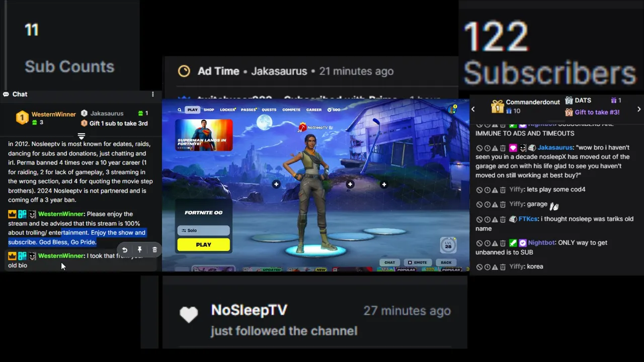Open the Superman Lands in Fortnite banner

204,135
